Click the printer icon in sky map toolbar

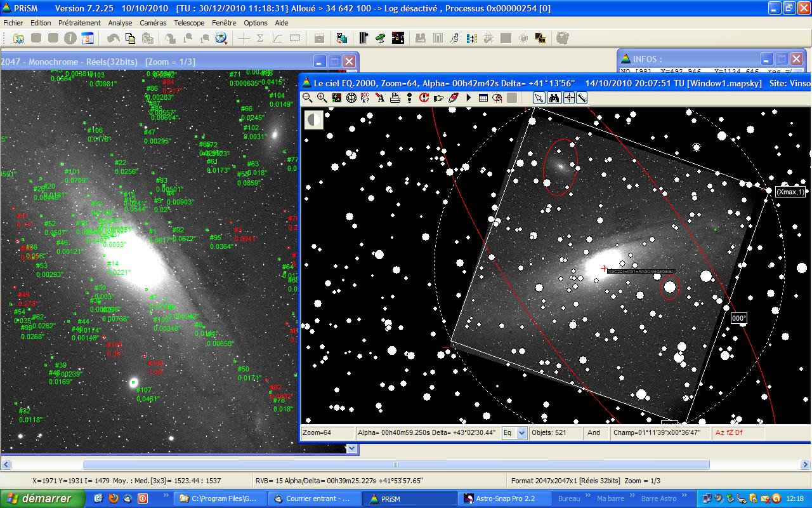click(395, 98)
